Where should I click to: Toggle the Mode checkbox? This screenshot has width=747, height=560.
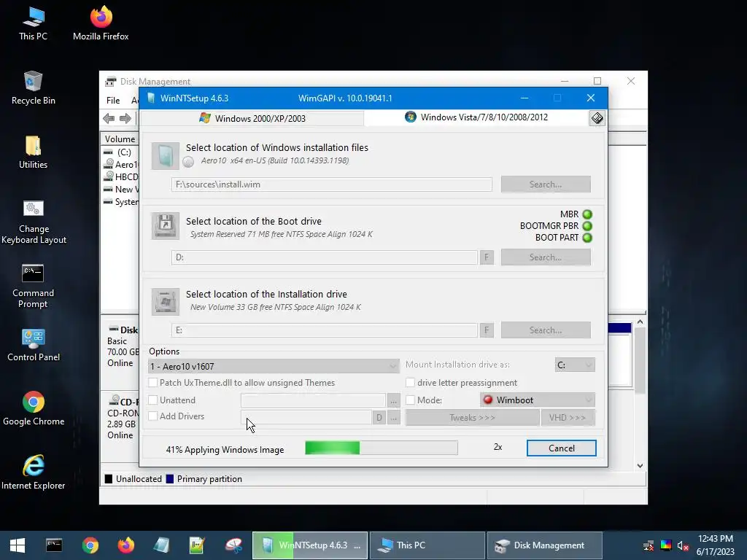[410, 400]
